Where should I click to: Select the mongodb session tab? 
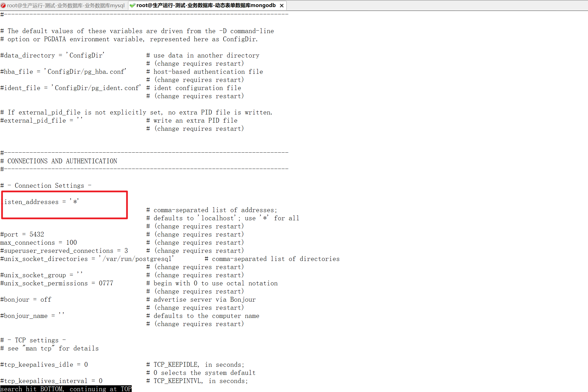[206, 5]
